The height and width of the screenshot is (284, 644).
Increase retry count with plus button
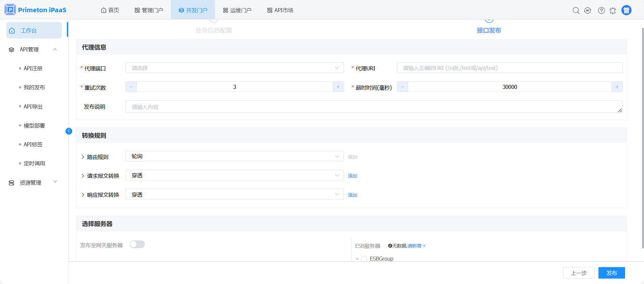point(338,87)
